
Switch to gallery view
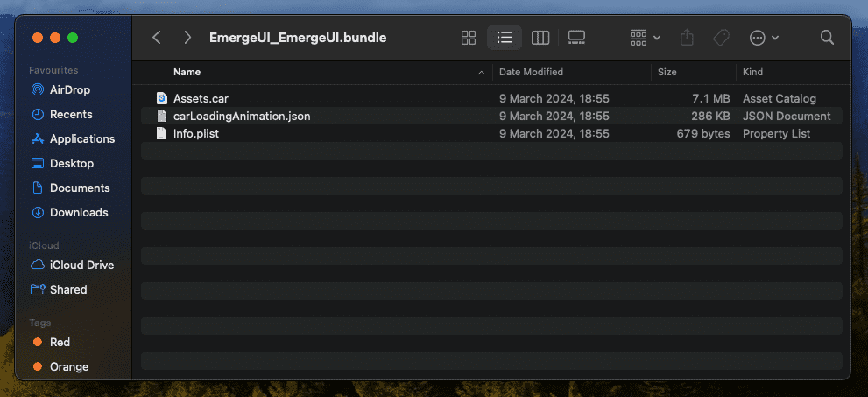tap(576, 38)
